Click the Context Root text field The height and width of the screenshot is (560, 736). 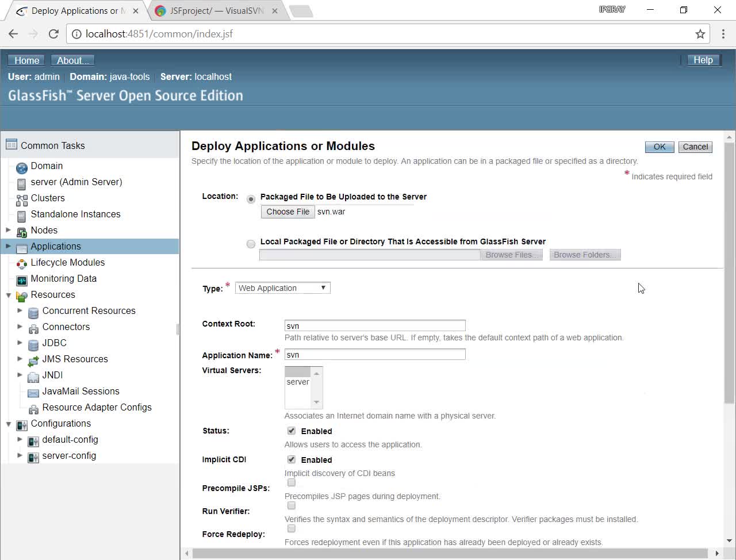tap(375, 326)
